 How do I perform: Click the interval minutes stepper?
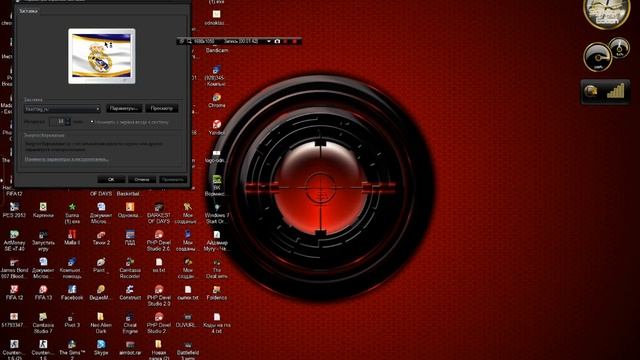click(68, 122)
